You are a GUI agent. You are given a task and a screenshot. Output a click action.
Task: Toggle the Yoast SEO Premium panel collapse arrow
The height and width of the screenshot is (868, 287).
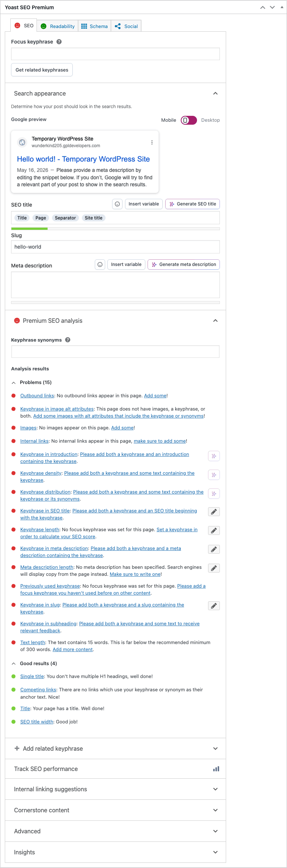pyautogui.click(x=282, y=7)
